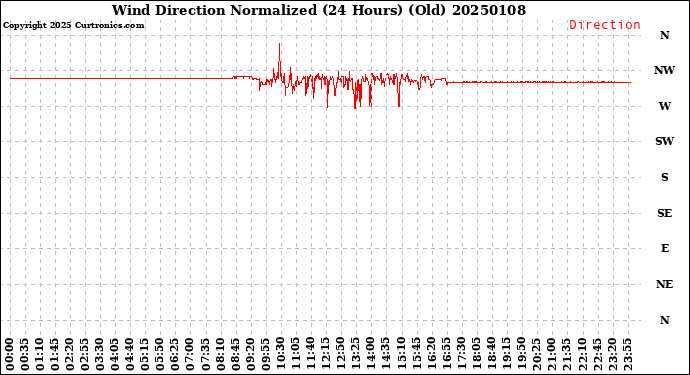Click the '13:25' time axis label
Image resolution: width=690 pixels, height=375 pixels.
click(356, 355)
